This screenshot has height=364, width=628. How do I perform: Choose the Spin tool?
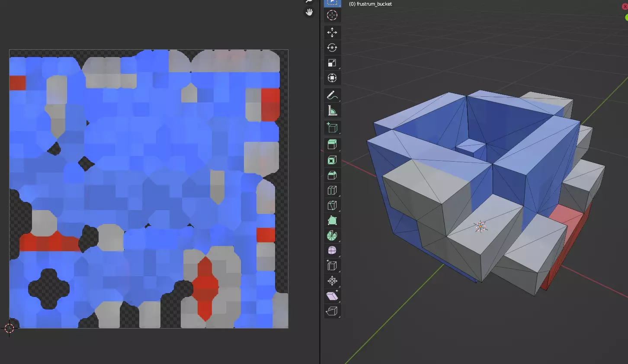click(332, 236)
